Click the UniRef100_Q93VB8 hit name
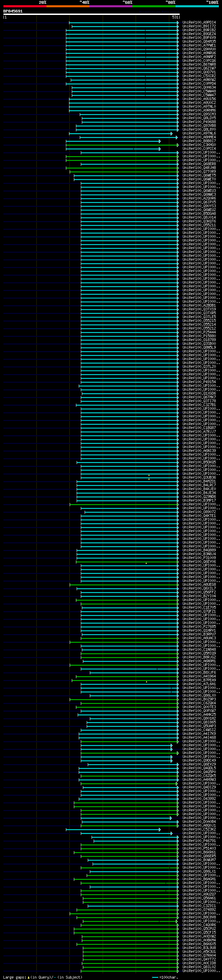Image resolution: width=222 pixels, height=980 pixels. click(199, 125)
